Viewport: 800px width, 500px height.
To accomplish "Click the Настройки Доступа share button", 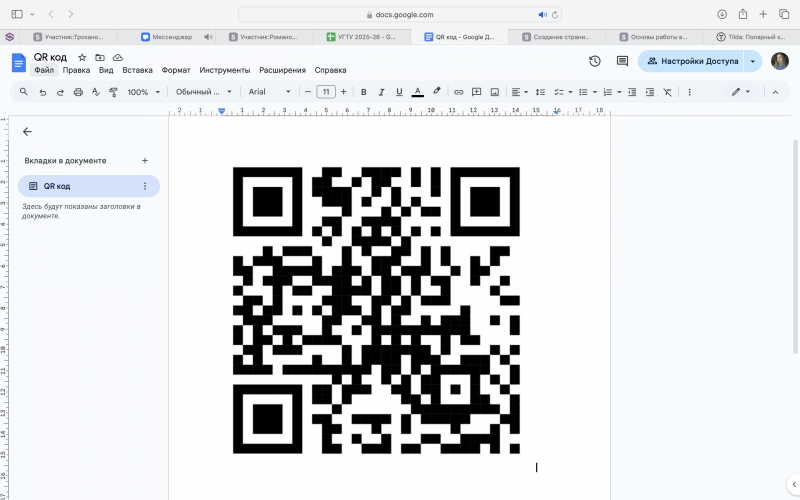I will (x=692, y=61).
